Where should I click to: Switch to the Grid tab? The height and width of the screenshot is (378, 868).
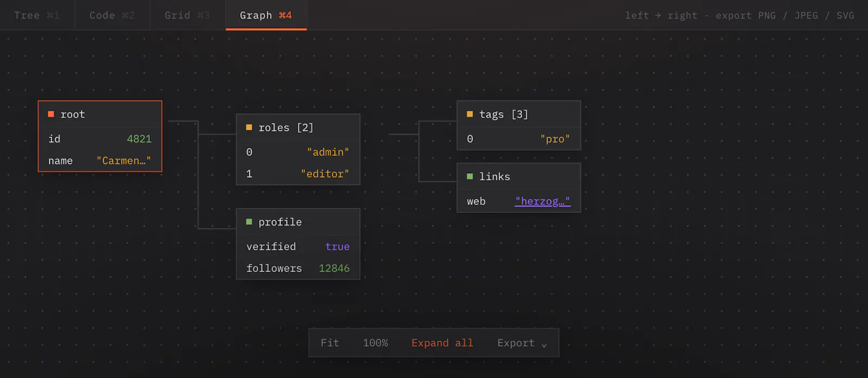point(187,15)
